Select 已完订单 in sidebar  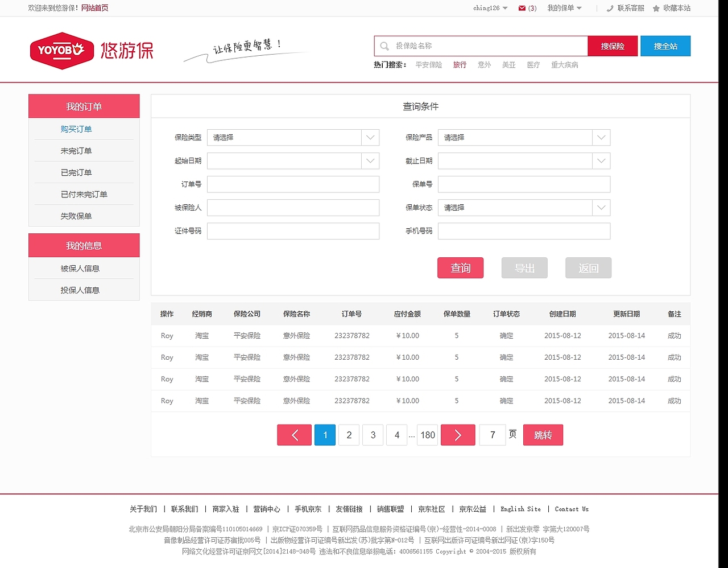point(76,172)
